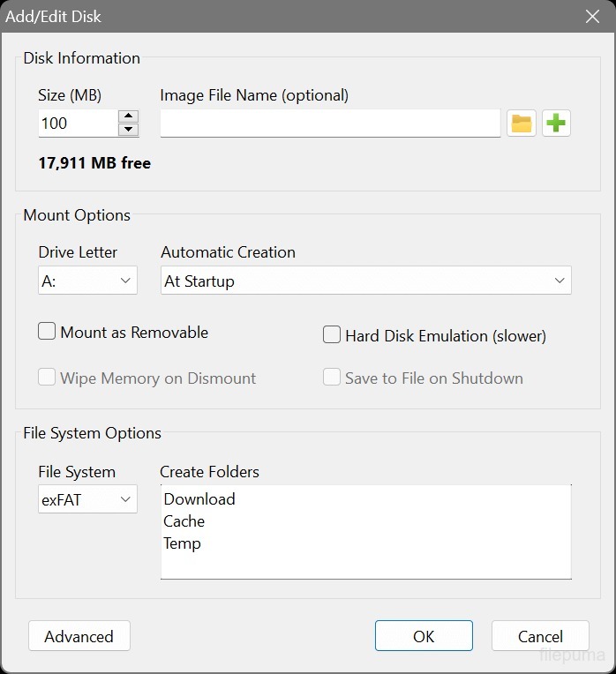
Task: Open the File System exFAT dropdown
Action: [x=87, y=500]
